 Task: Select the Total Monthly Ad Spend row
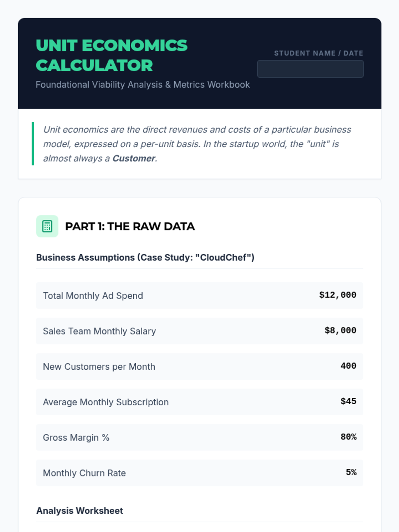click(199, 296)
